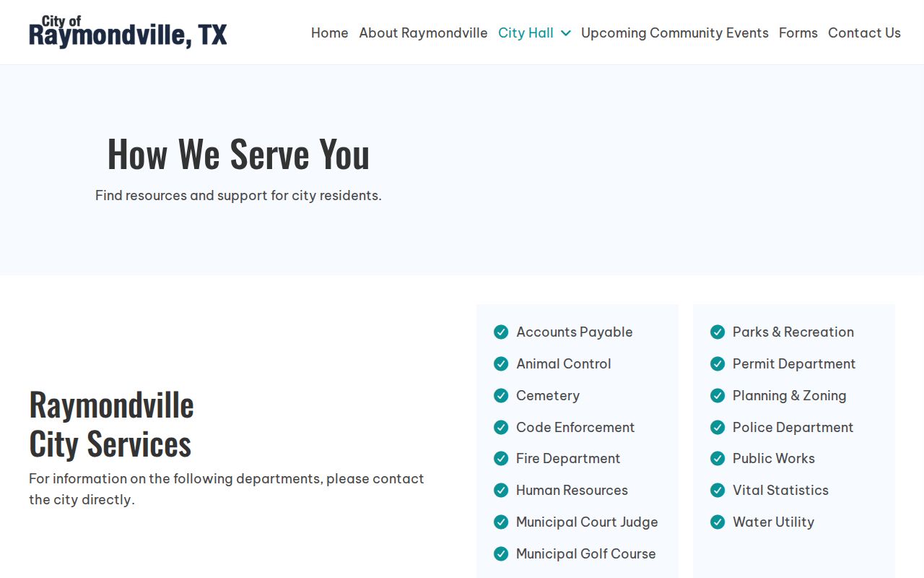
Task: Navigate to the Forms page
Action: click(798, 33)
